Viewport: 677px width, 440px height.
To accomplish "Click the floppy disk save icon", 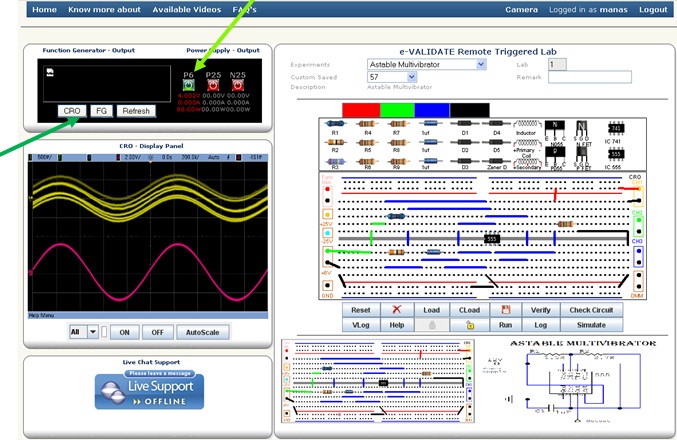I will (506, 310).
